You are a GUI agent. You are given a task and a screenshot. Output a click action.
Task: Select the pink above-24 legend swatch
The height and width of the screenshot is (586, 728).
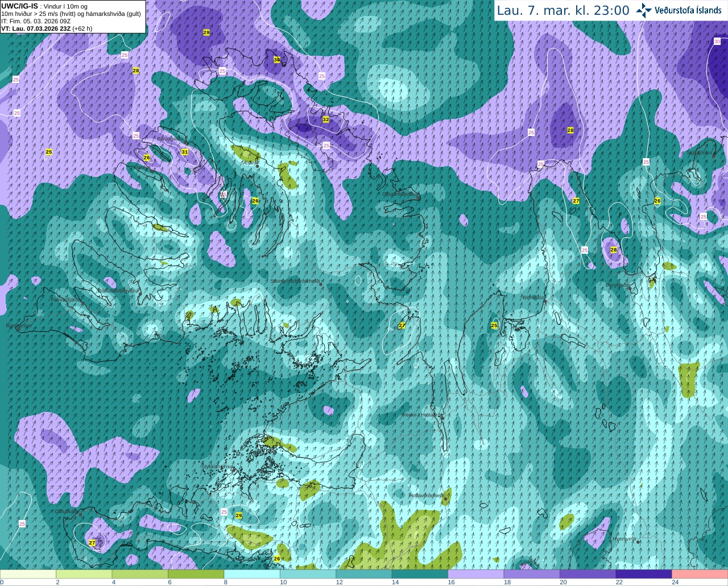pos(700,573)
